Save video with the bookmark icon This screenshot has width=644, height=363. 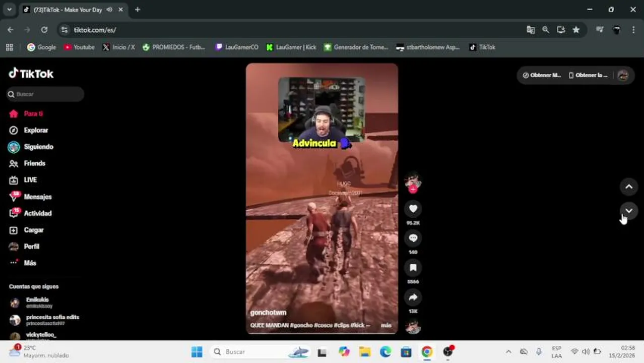[x=413, y=268]
